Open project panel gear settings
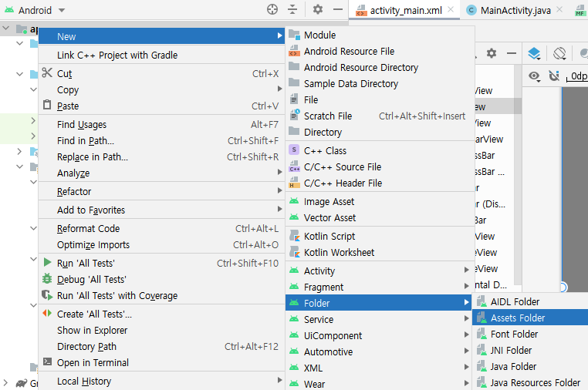 click(x=318, y=9)
